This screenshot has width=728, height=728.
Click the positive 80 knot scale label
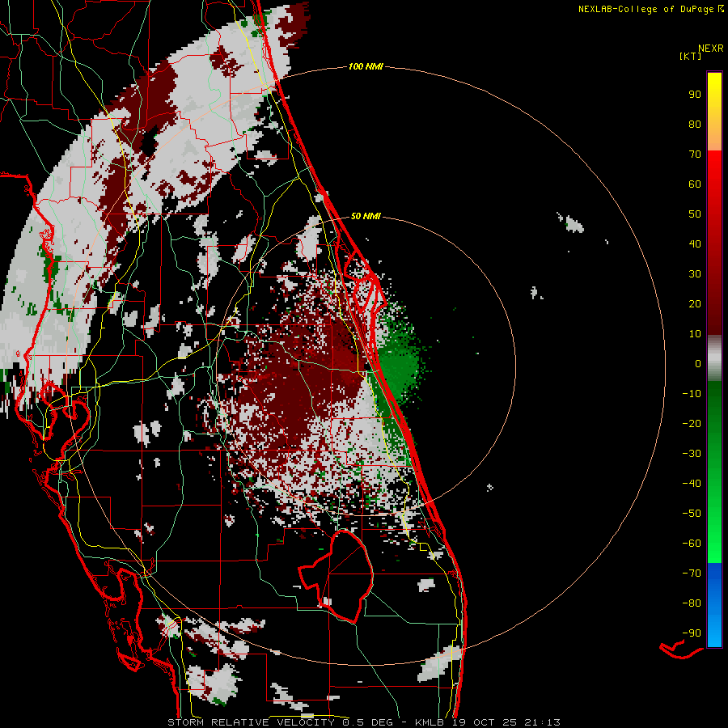pos(695,125)
